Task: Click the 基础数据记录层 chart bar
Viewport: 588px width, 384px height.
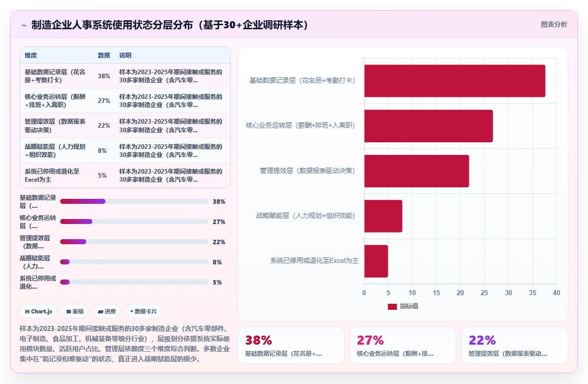Action: click(x=454, y=81)
